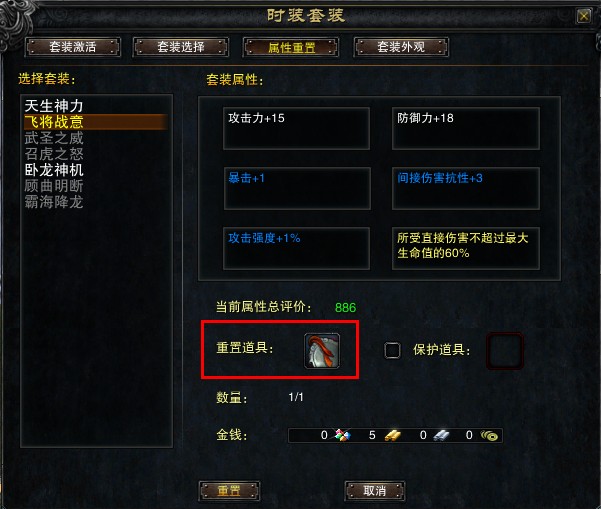Image resolution: width=601 pixels, height=509 pixels.
Task: Choose the 霸海降龙 suit entry
Action: pos(54,202)
